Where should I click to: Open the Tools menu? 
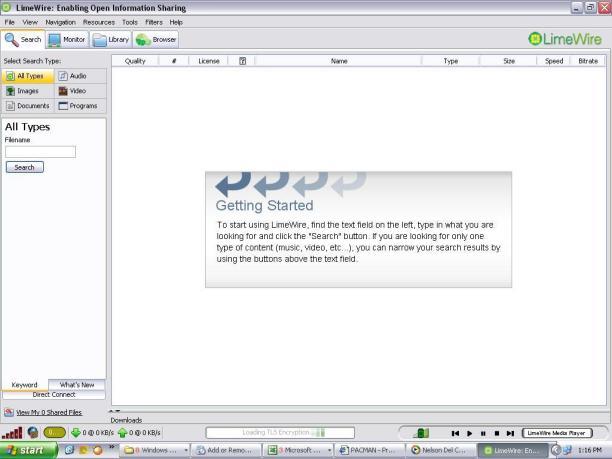tap(130, 22)
